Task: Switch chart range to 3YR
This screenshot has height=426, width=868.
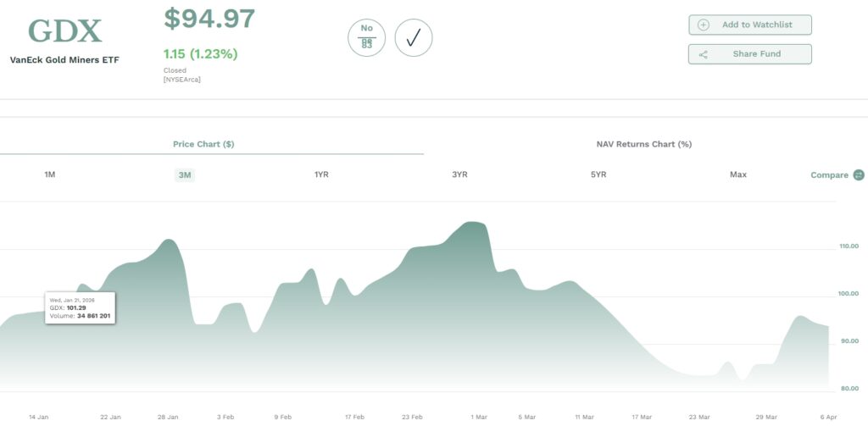Action: point(459,174)
